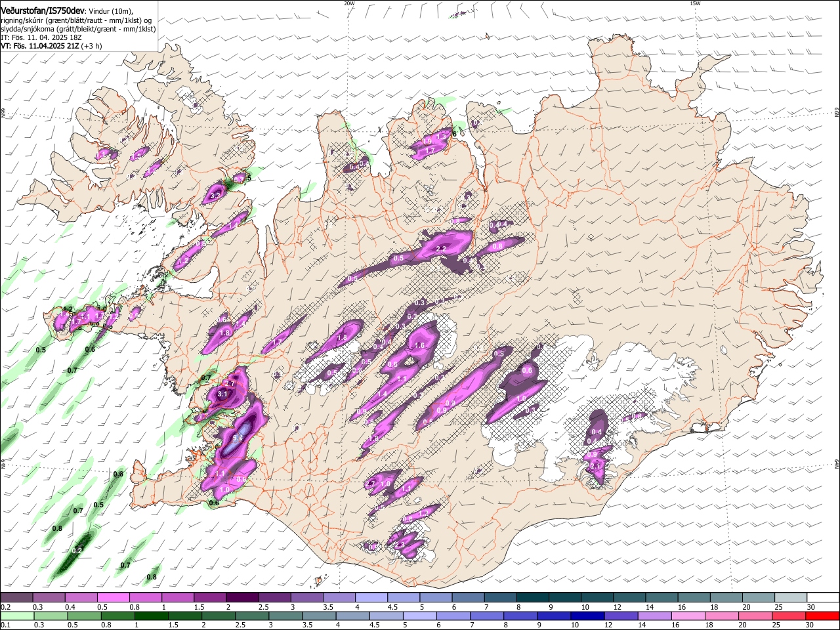This screenshot has height=630, width=840.
Task: Pick the bright red swatch labelled 30 in rain scale
Action: (x=822, y=616)
